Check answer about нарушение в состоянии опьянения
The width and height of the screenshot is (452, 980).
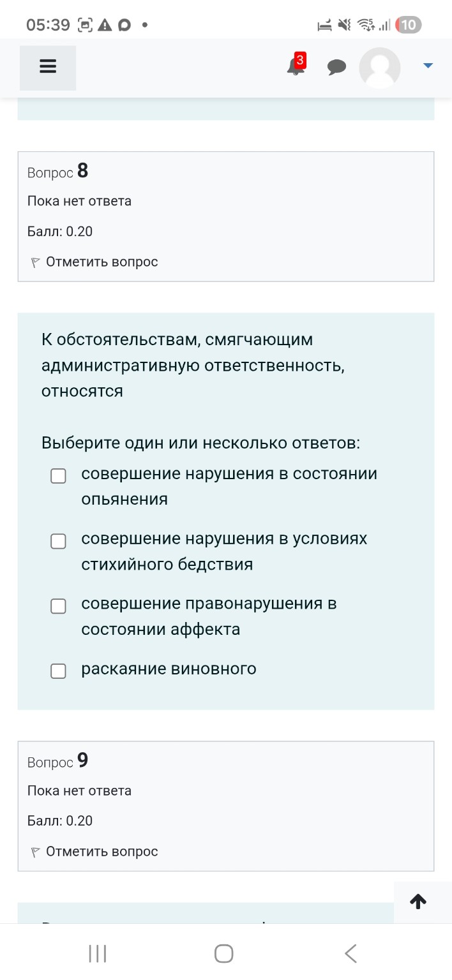click(58, 475)
